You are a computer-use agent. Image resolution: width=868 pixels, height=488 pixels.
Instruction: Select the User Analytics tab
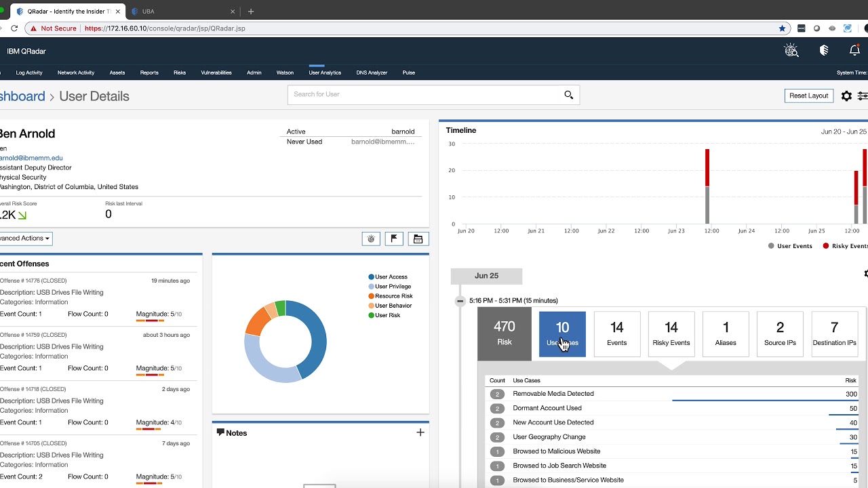tap(325, 73)
